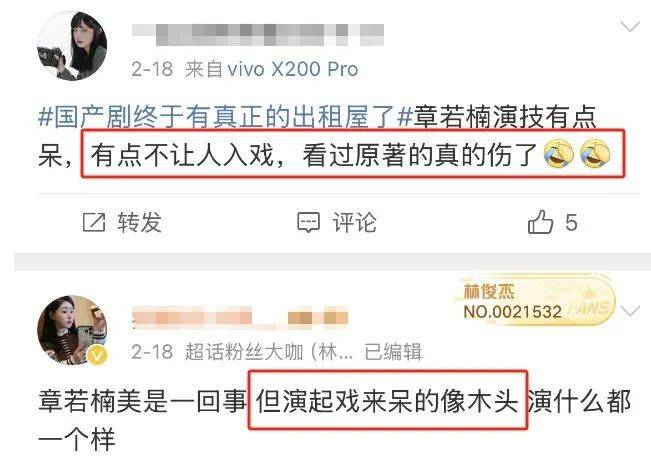651x471 pixels.
Task: Open the first poster's profile avatar
Action: (x=72, y=46)
